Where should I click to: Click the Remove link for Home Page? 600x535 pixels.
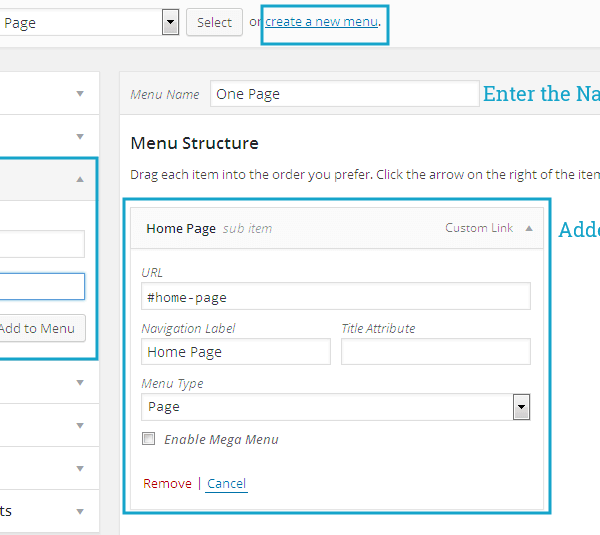click(x=167, y=484)
